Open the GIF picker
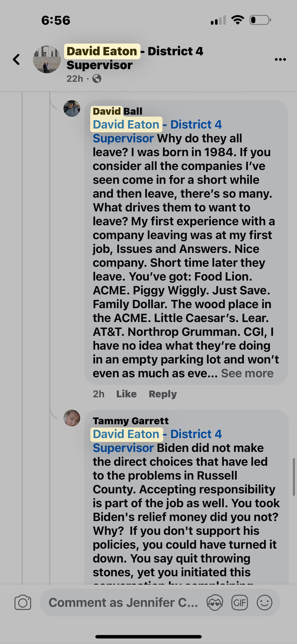297x644 pixels. point(239,603)
